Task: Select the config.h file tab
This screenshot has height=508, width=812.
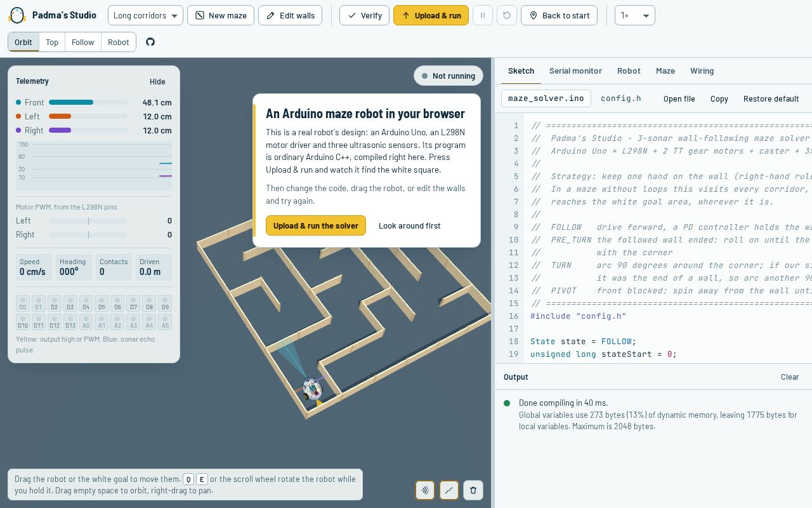Action: 620,98
